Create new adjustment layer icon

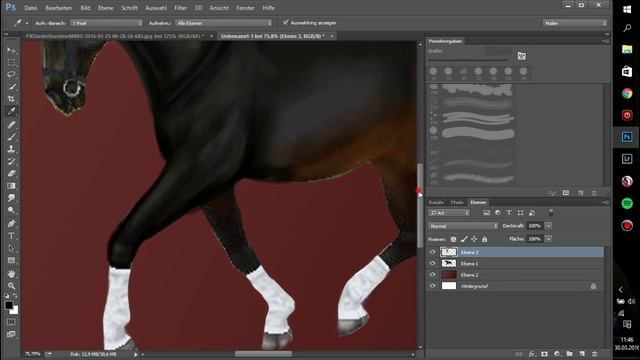pyautogui.click(x=557, y=354)
